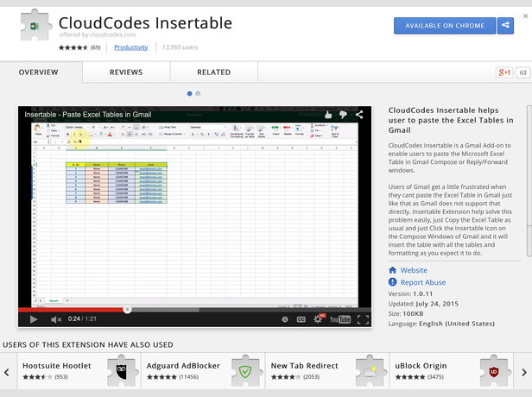Click the 13,955 users text
This screenshot has width=532, height=397.
pyautogui.click(x=180, y=47)
